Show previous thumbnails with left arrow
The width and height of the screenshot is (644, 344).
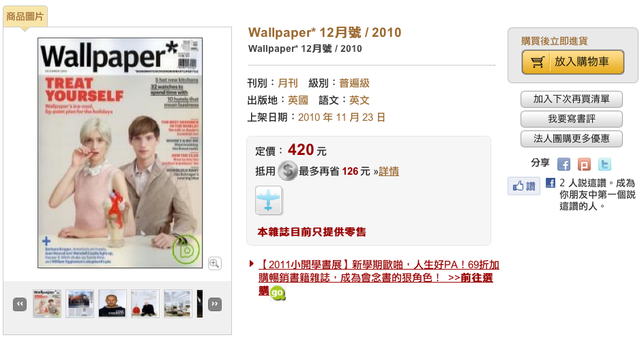coord(20,304)
